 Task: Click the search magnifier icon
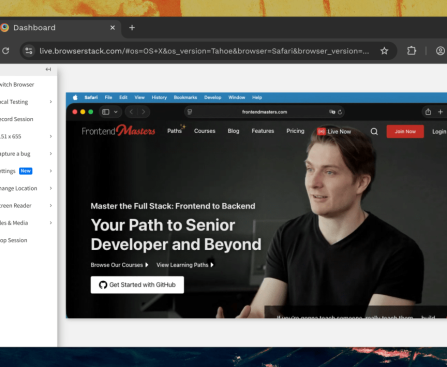pos(374,132)
